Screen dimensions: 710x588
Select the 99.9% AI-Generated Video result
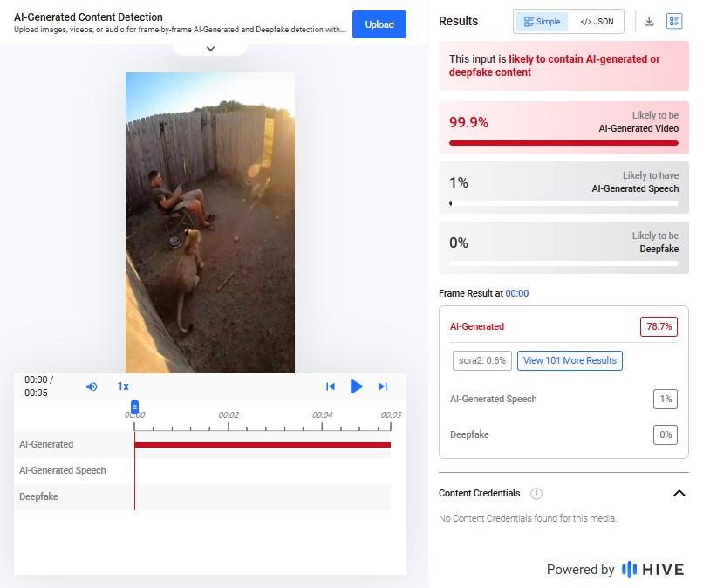[x=563, y=127]
